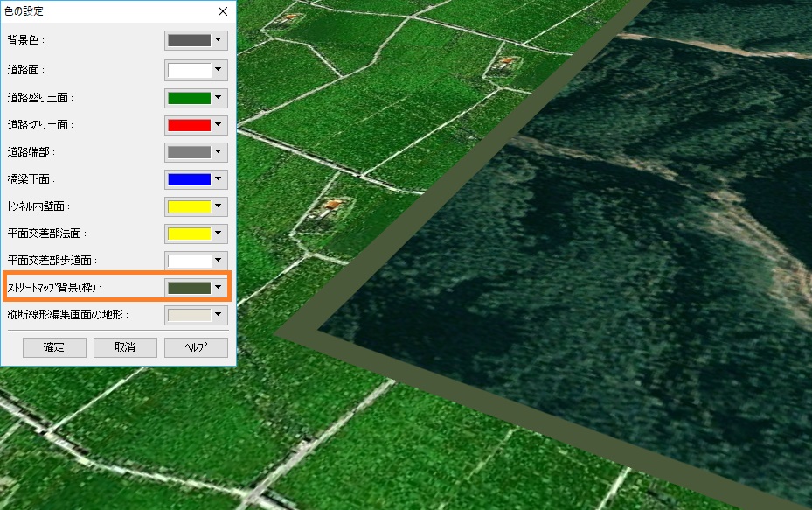The width and height of the screenshot is (812, 510).
Task: Click the 背景色 label text
Action: (x=26, y=40)
